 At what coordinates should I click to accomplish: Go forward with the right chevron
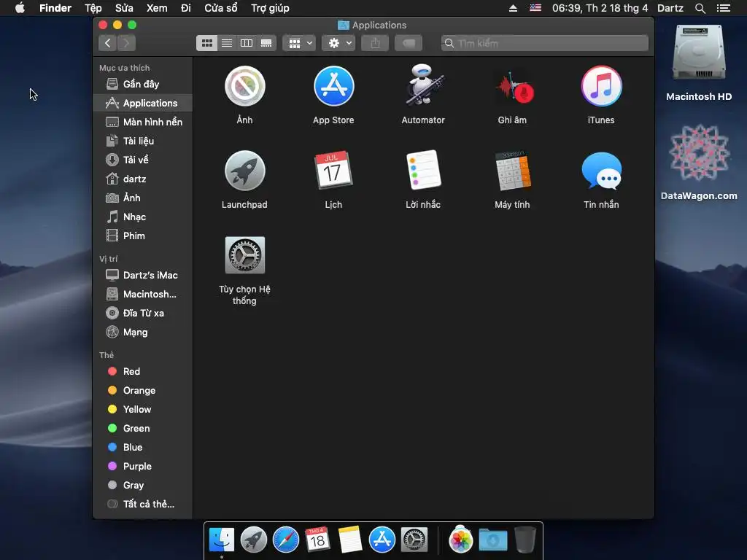[x=126, y=43]
